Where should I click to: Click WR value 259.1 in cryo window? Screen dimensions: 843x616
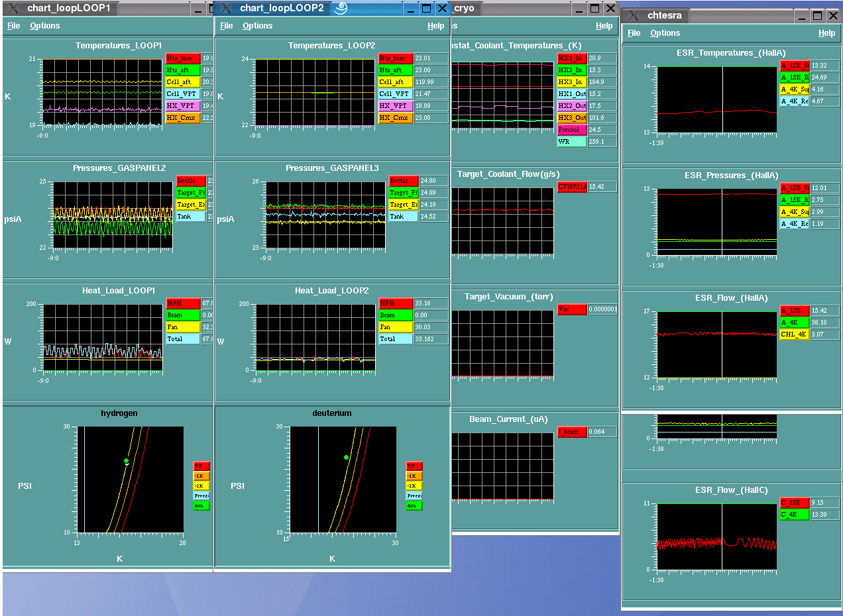tap(602, 142)
